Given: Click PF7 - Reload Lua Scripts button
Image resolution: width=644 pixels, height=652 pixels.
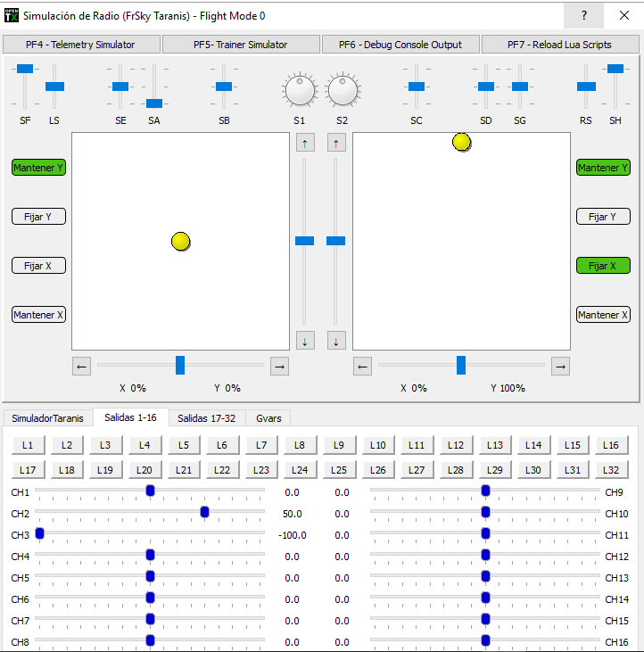Looking at the screenshot, I should pos(560,45).
